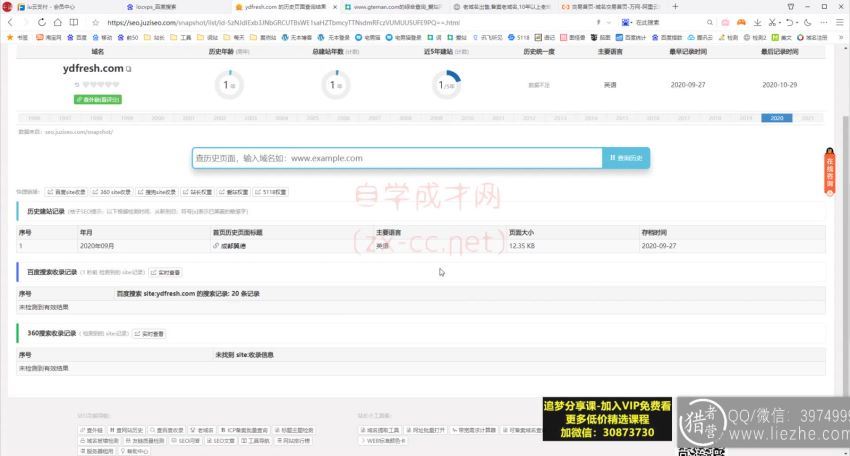Click the 2020-10-29 last record date
The width and height of the screenshot is (850, 456).
click(780, 85)
